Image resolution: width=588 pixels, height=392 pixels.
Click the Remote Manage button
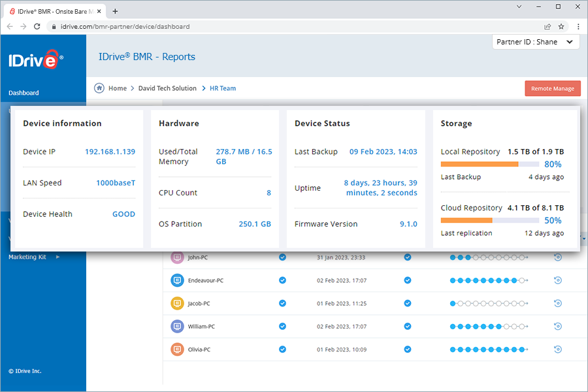pyautogui.click(x=553, y=89)
